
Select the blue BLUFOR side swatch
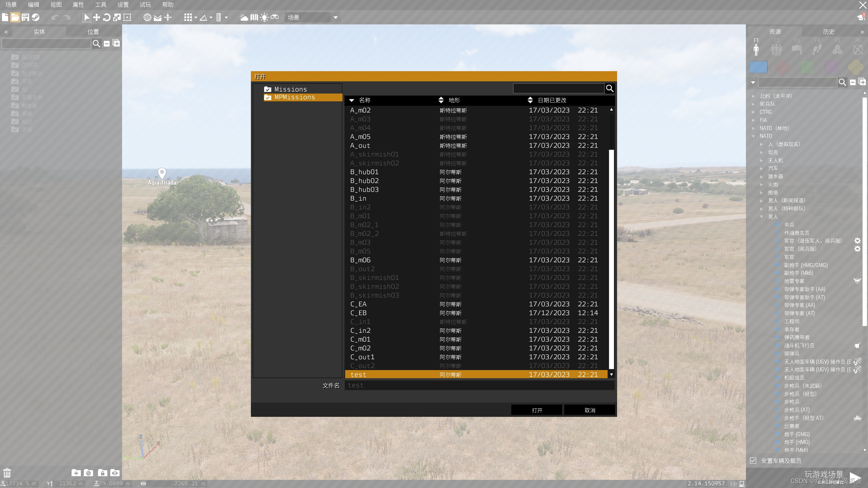point(758,67)
